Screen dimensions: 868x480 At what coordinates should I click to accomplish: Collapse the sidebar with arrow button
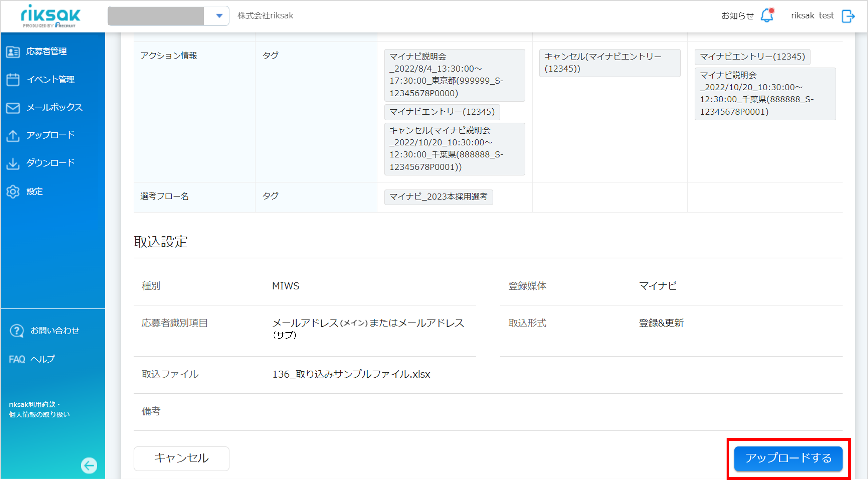pos(89,466)
